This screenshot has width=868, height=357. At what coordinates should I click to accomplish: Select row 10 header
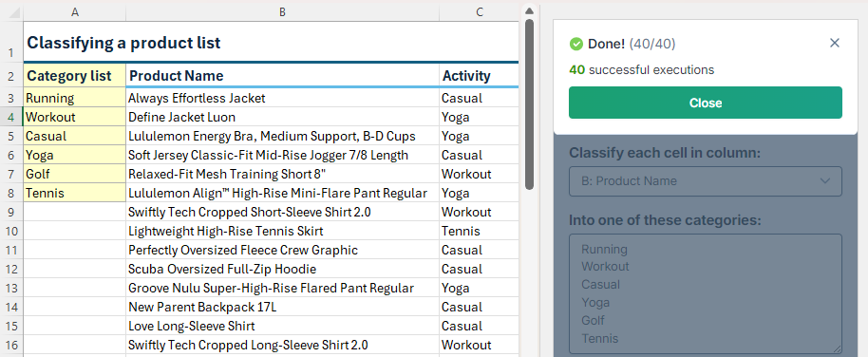tap(11, 231)
